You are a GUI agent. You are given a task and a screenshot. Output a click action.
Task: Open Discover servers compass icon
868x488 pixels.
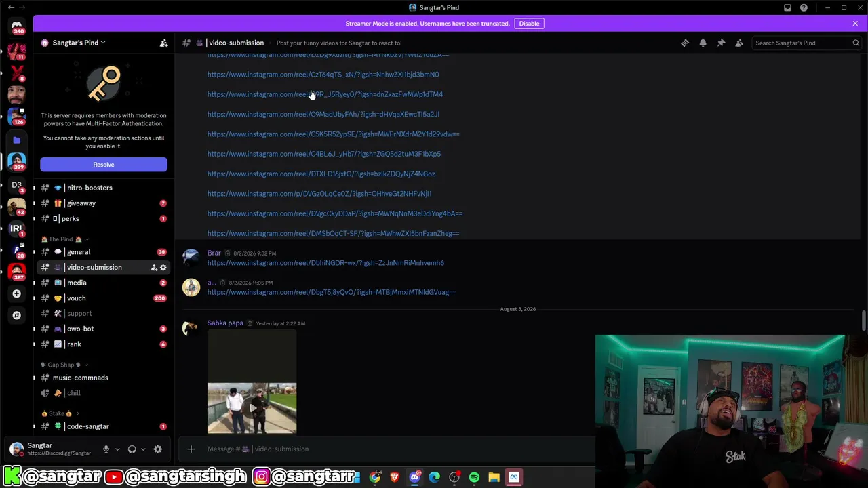point(17,315)
